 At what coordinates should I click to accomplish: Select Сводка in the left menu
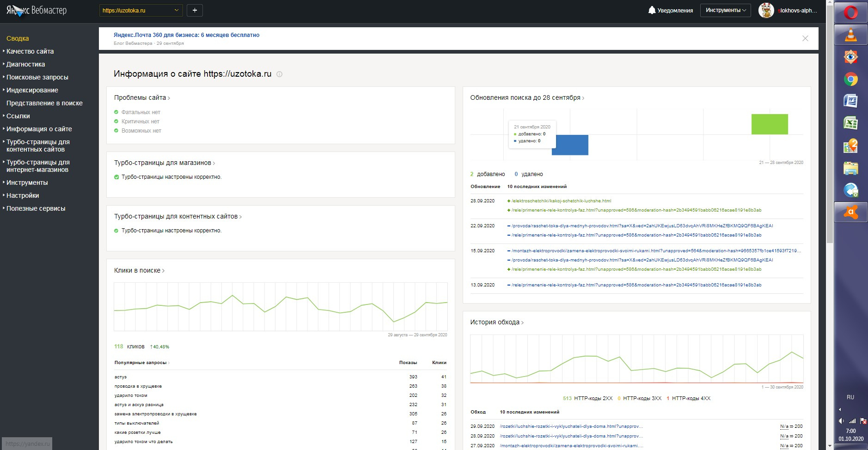[x=18, y=38]
